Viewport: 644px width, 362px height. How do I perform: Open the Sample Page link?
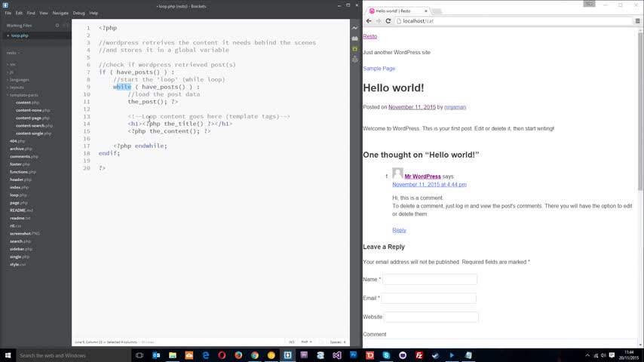[379, 69]
